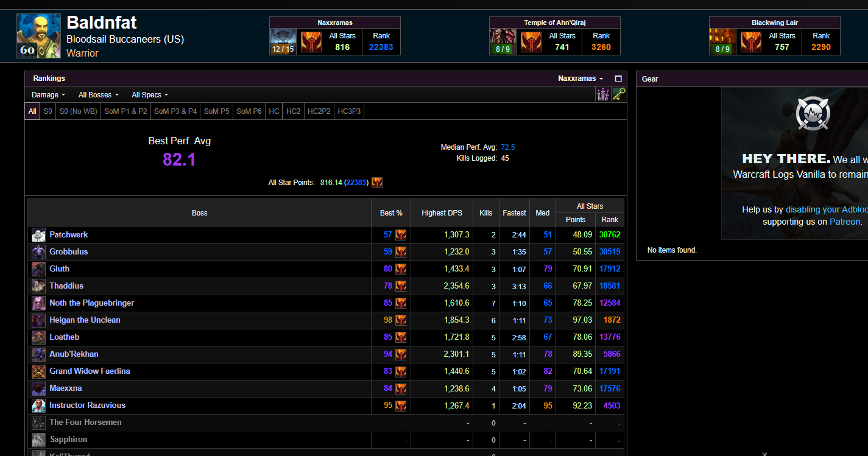The height and width of the screenshot is (456, 868).
Task: Select the HC partition tab
Action: (x=274, y=111)
